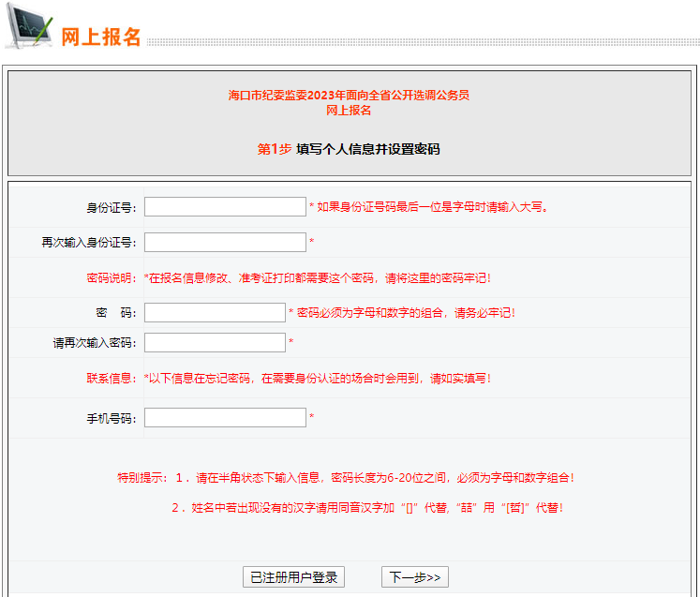Viewport: 700px width, 597px height.
Task: Click the 手机号码 input box
Action: [x=225, y=418]
